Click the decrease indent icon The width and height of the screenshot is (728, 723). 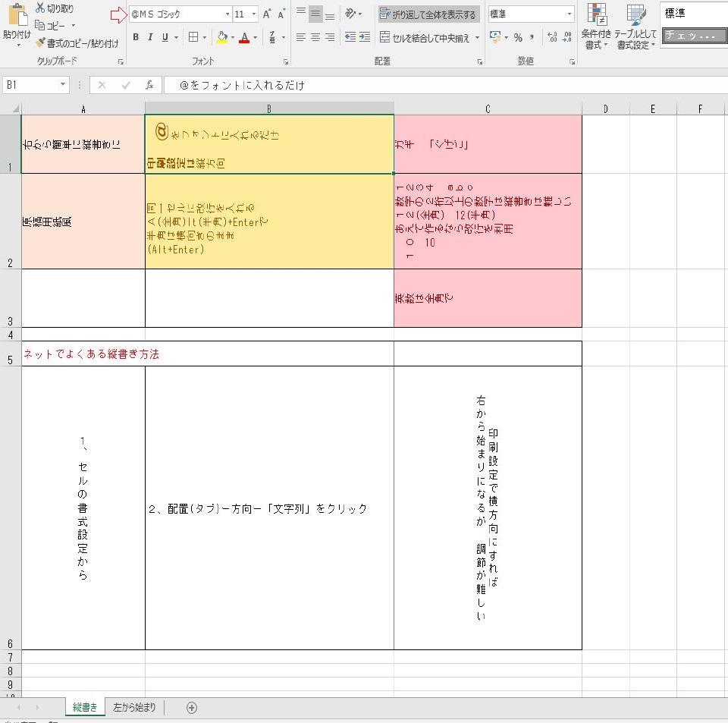350,37
